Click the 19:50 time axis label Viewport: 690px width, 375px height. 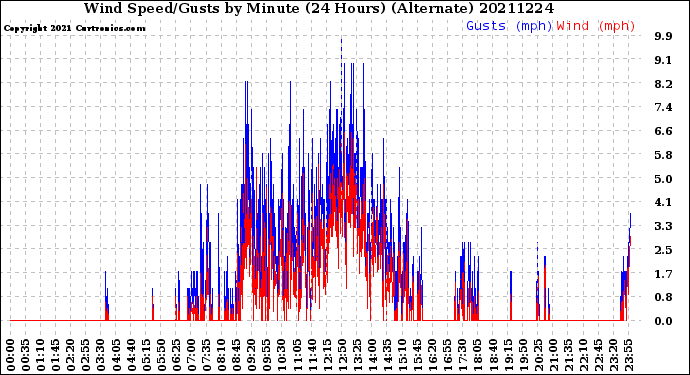coord(522,355)
